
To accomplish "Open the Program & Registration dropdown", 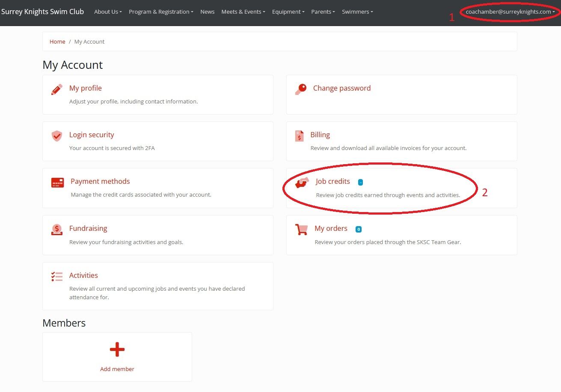I will (161, 12).
